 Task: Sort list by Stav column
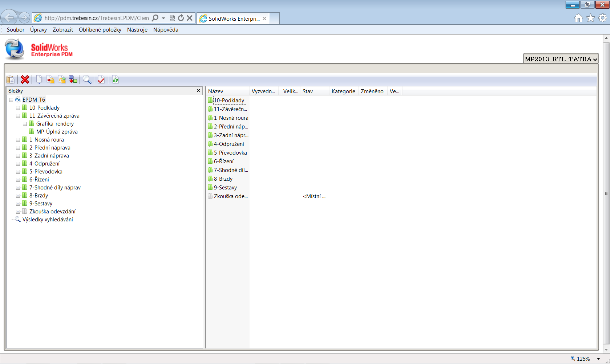click(315, 91)
